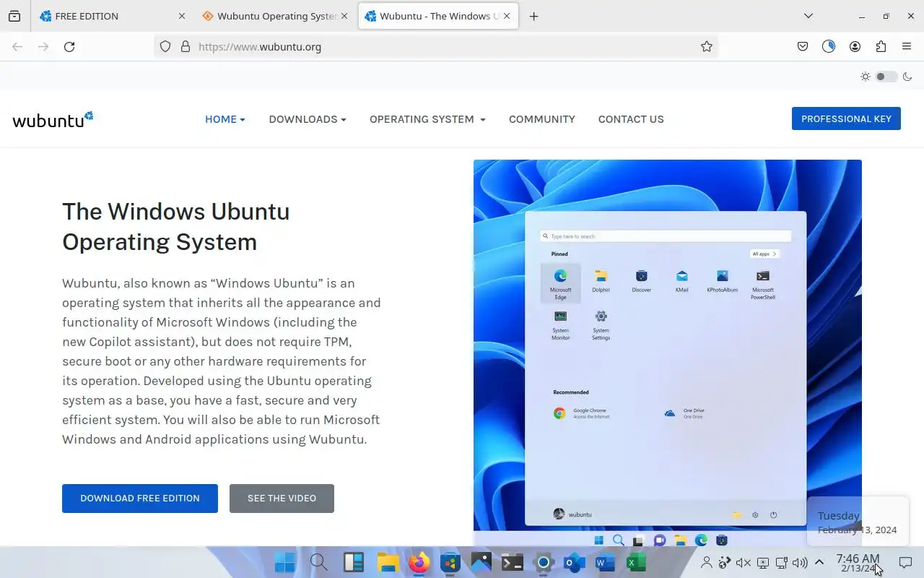Open the Firefox View icon

[14, 16]
